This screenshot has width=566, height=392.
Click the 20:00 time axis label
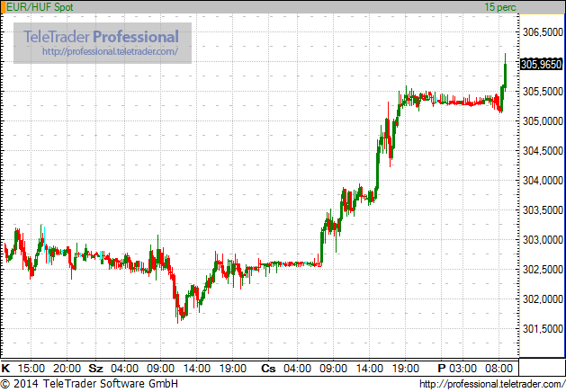pos(67,368)
